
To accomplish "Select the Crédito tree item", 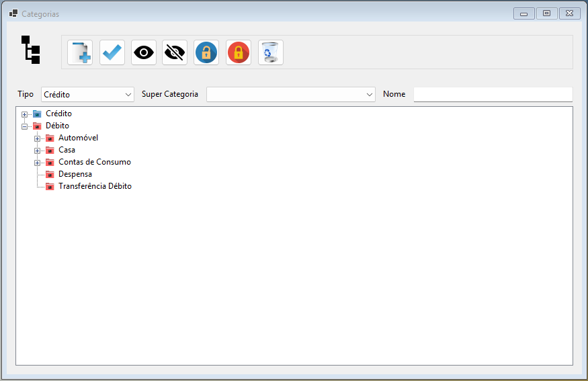I will 59,114.
